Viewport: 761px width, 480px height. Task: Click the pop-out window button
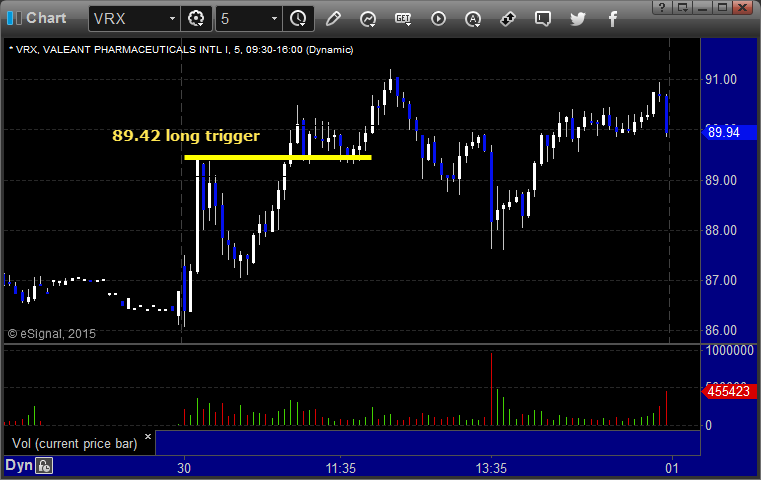[x=683, y=7]
